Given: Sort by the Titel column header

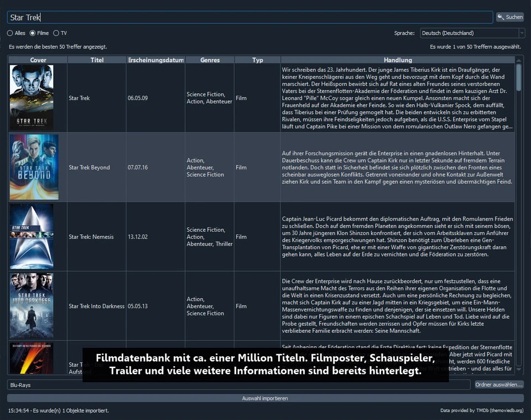Looking at the screenshot, I should click(x=97, y=60).
